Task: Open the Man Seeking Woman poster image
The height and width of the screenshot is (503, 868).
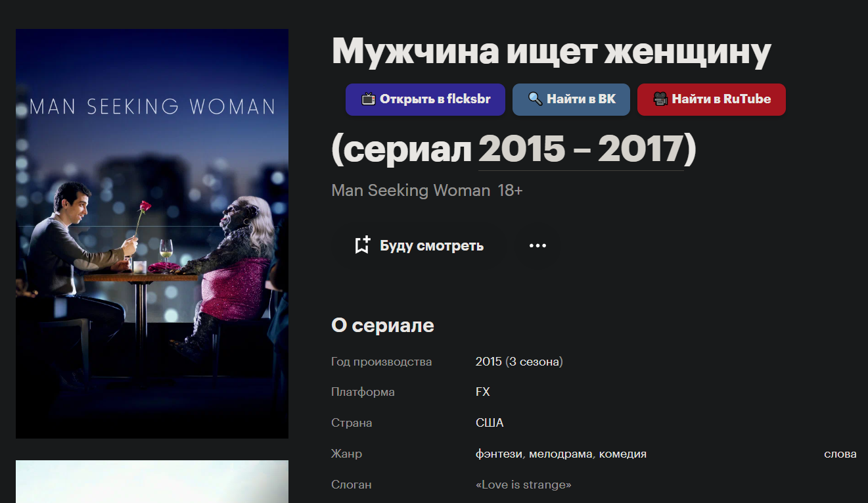Action: (152, 233)
